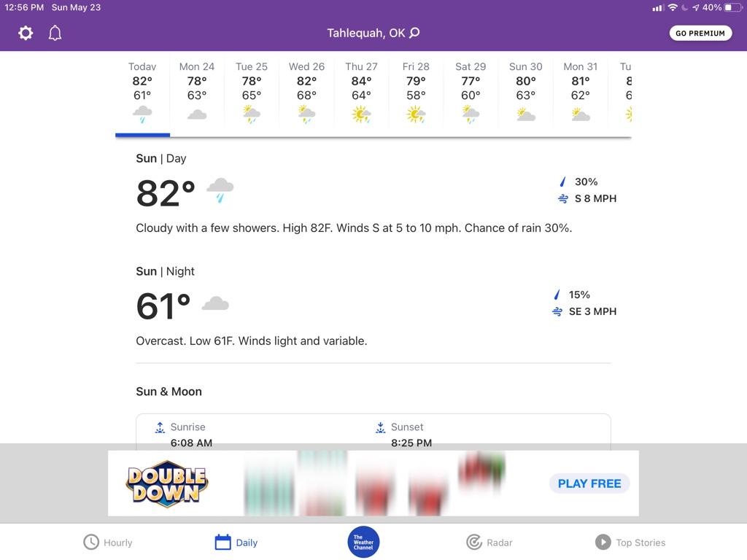747x560 pixels.
Task: Select the Today forecast column
Action: click(x=142, y=94)
